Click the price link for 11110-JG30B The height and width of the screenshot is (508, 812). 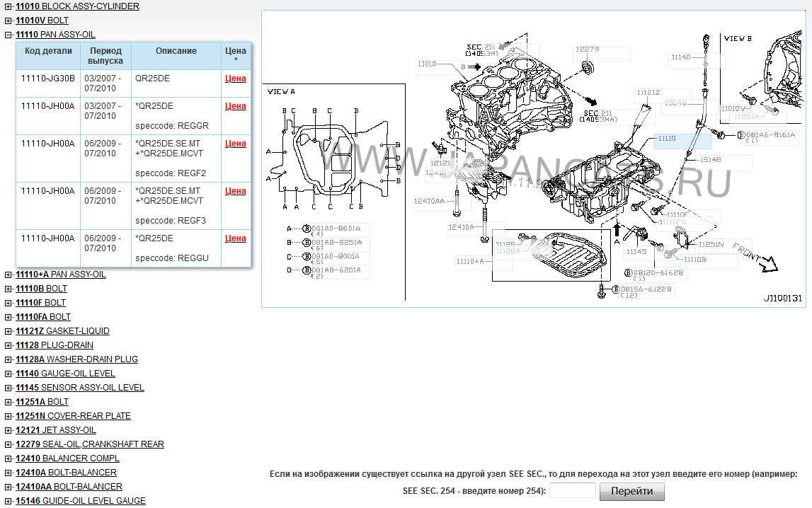pos(235,79)
